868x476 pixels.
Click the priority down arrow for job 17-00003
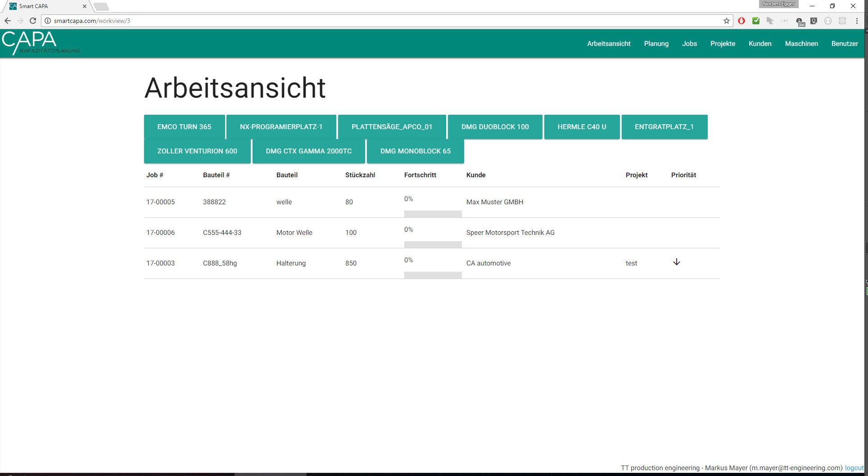pos(676,262)
